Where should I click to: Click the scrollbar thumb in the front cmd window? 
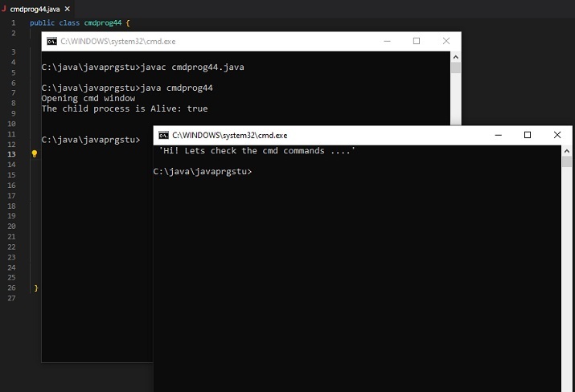coord(567,161)
